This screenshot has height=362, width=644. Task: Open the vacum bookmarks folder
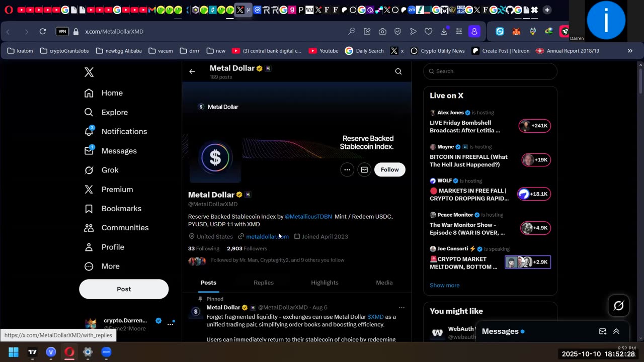160,51
